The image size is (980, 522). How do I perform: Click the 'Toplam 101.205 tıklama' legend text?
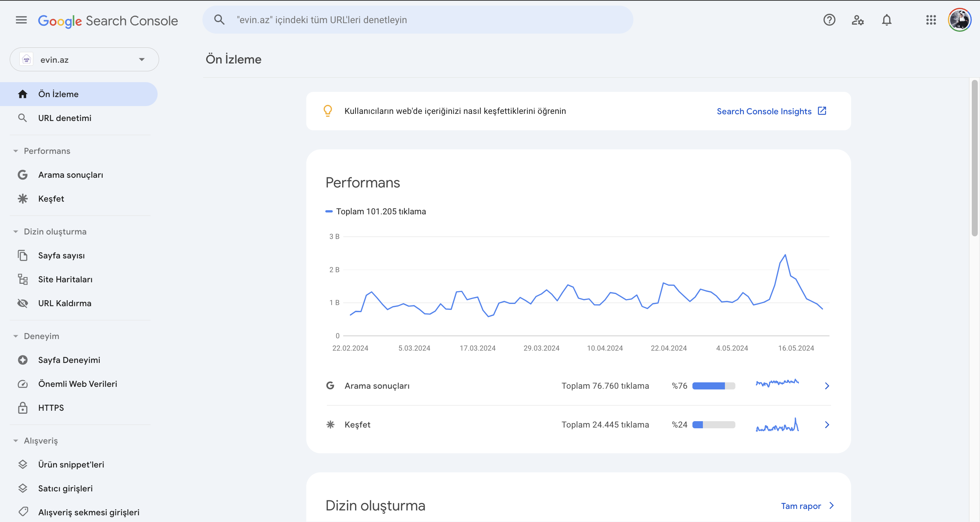[381, 212]
